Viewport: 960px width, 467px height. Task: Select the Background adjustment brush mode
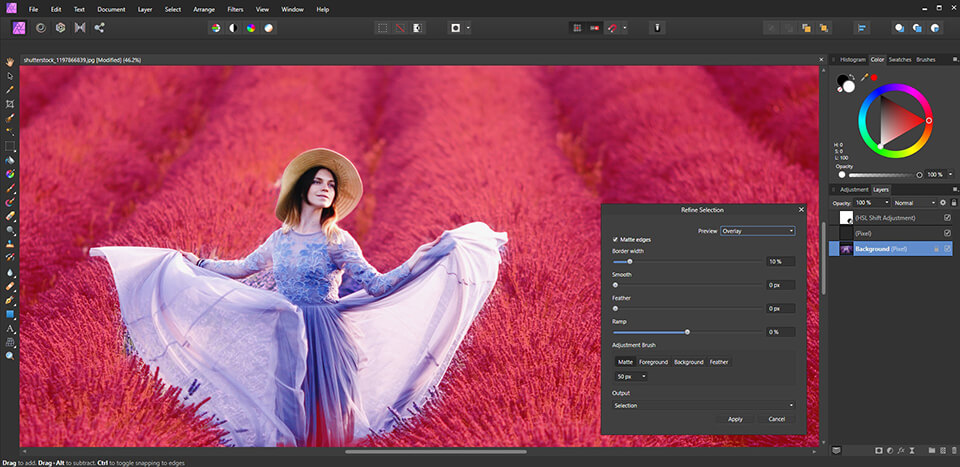click(689, 362)
